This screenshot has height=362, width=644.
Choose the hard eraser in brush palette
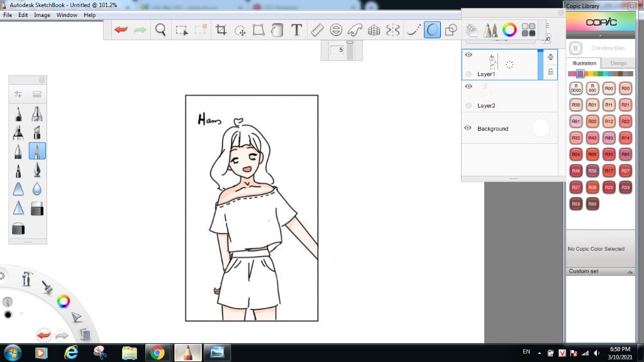coord(37,209)
